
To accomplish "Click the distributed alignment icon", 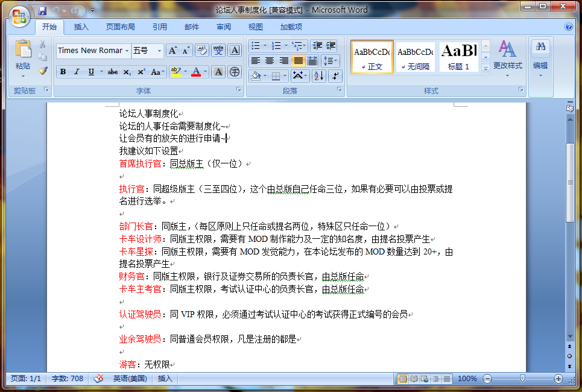I will [x=312, y=60].
